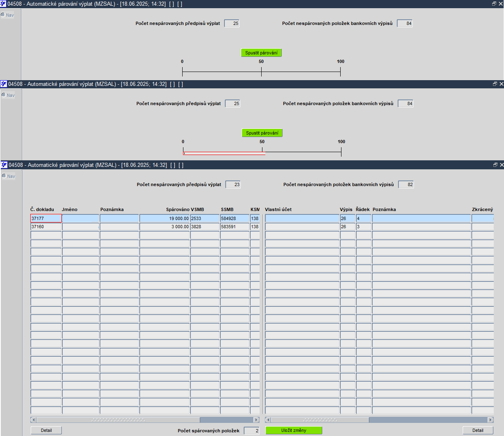Click the Spárováno amount 19 000.00

click(x=165, y=218)
